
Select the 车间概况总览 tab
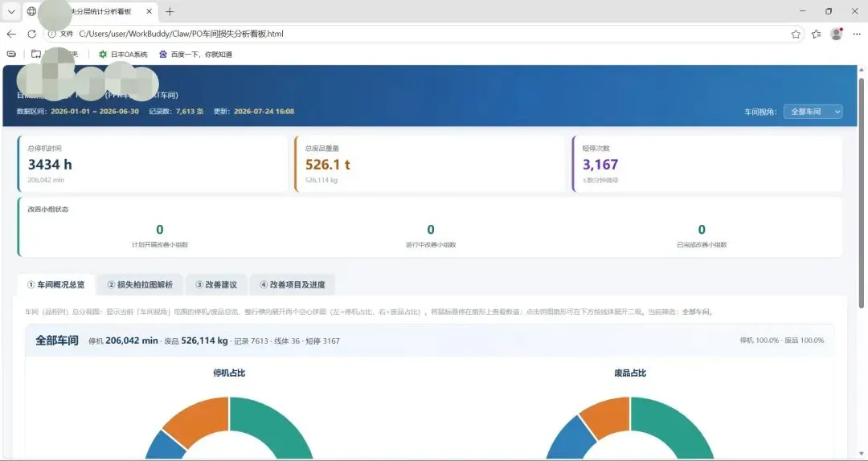tap(56, 285)
